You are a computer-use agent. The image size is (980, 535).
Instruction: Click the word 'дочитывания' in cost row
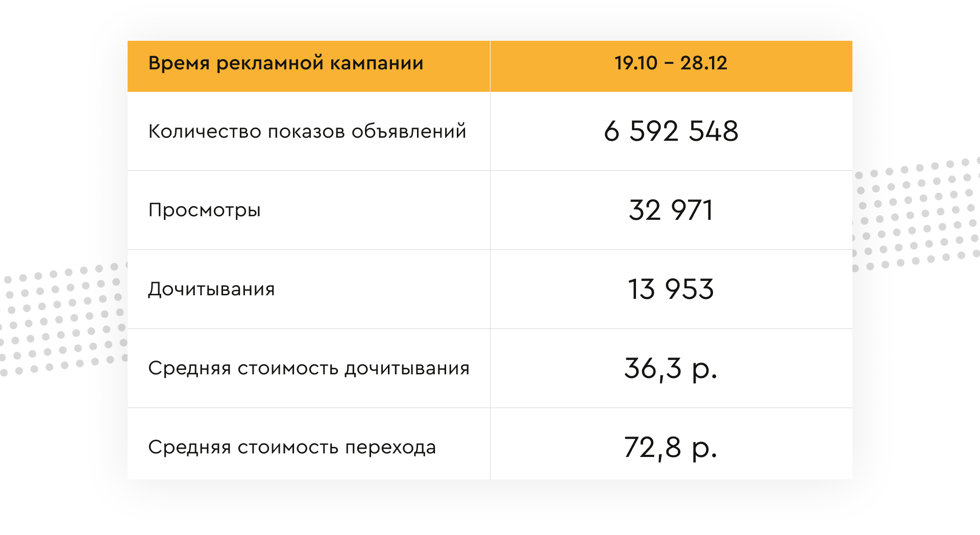(407, 369)
